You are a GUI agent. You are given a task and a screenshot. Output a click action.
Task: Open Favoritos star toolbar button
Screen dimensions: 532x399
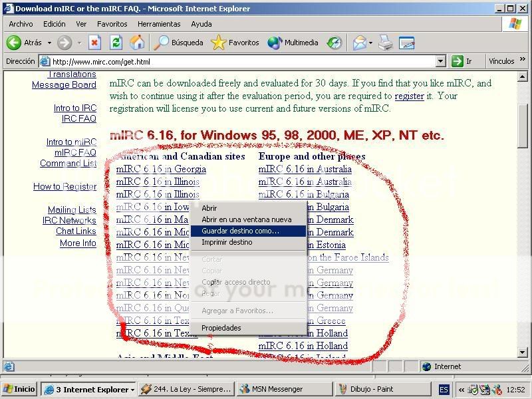tap(235, 43)
